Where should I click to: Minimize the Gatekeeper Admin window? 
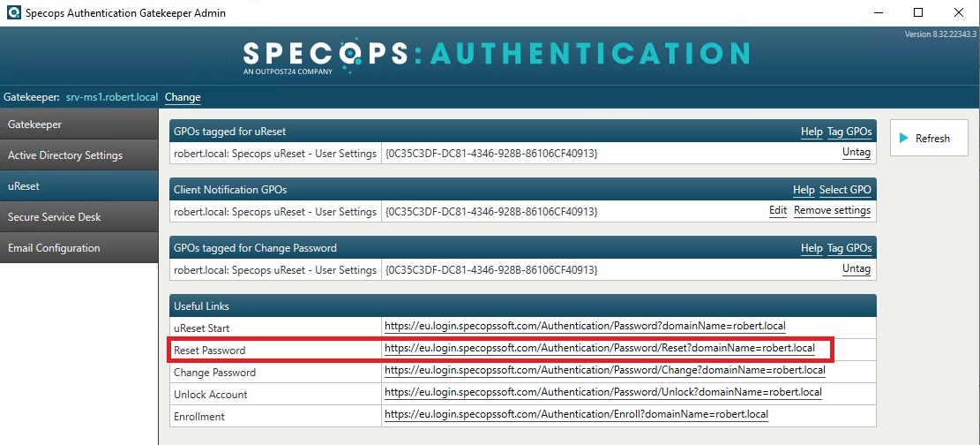point(877,12)
